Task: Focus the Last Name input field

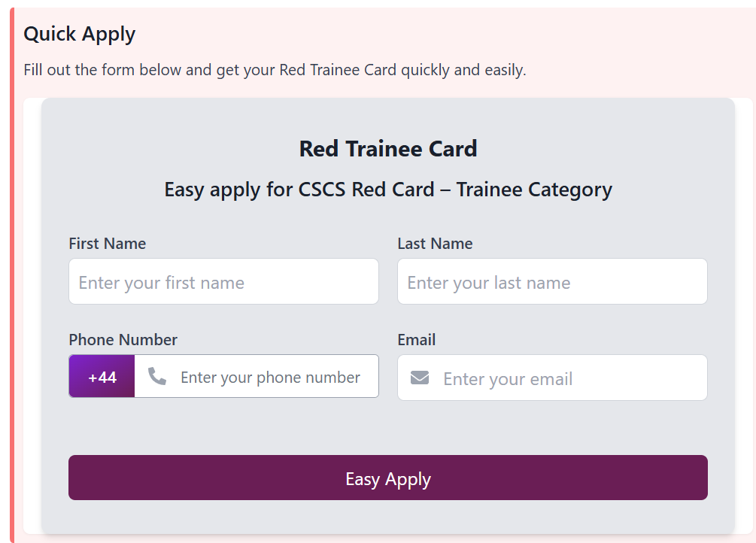Action: (x=552, y=282)
